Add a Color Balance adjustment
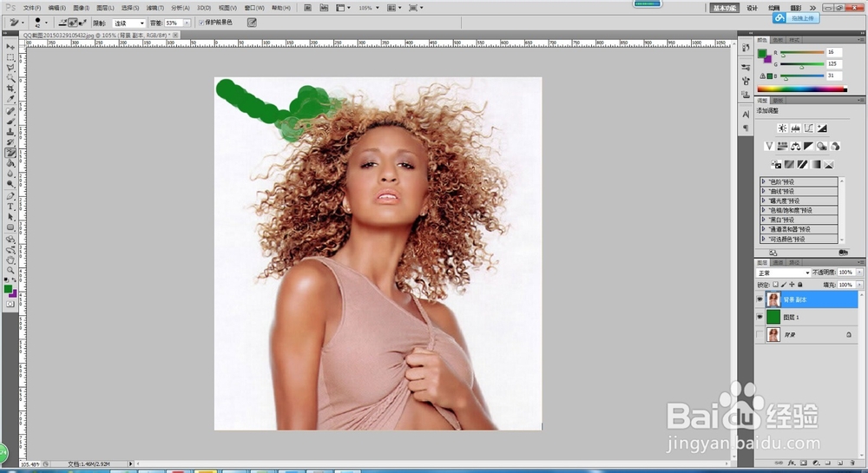The height and width of the screenshot is (473, 868). pyautogui.click(x=795, y=146)
